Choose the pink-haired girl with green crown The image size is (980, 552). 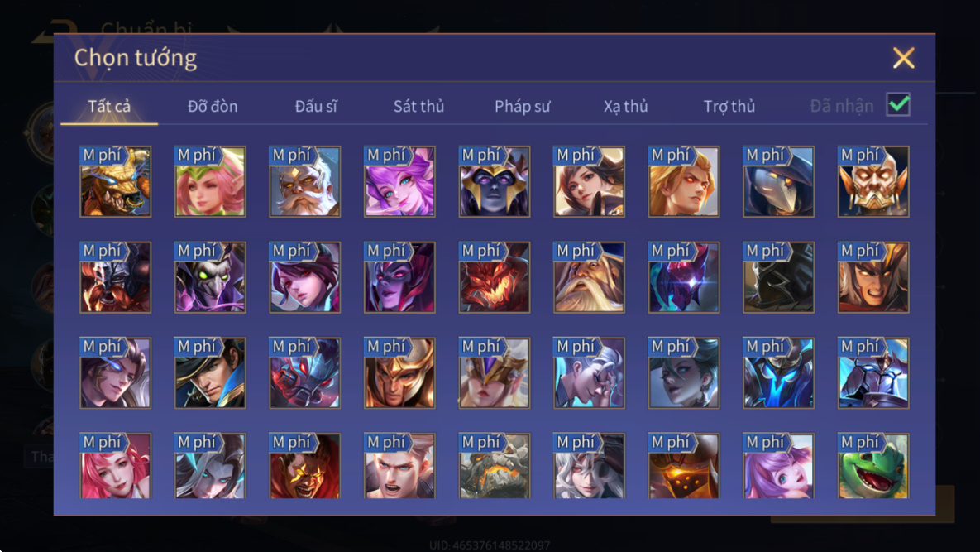click(x=210, y=182)
